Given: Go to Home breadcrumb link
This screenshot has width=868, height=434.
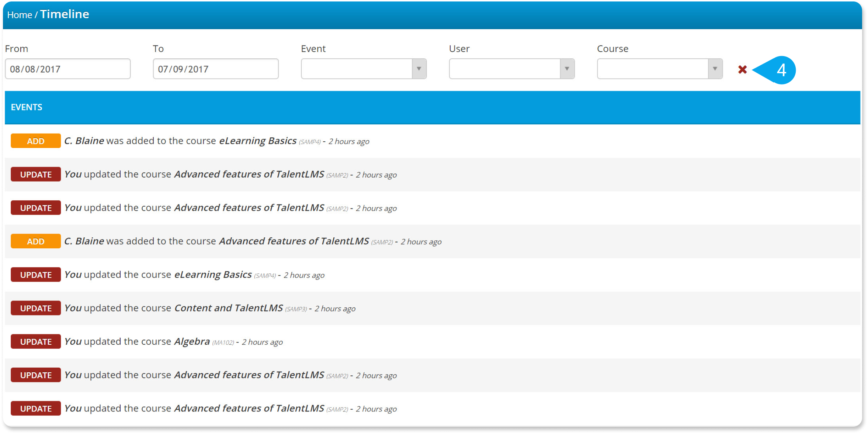Looking at the screenshot, I should coord(20,15).
